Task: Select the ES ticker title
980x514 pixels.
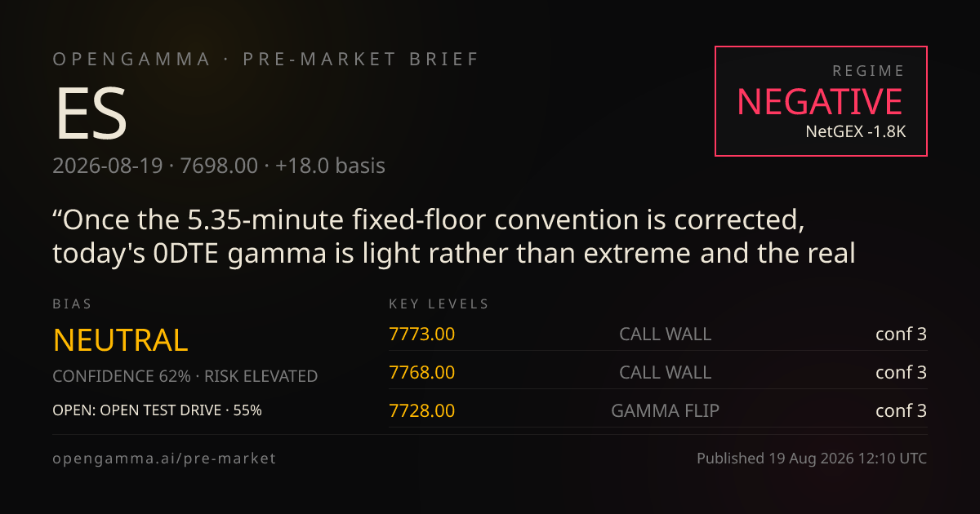Action: click(90, 113)
